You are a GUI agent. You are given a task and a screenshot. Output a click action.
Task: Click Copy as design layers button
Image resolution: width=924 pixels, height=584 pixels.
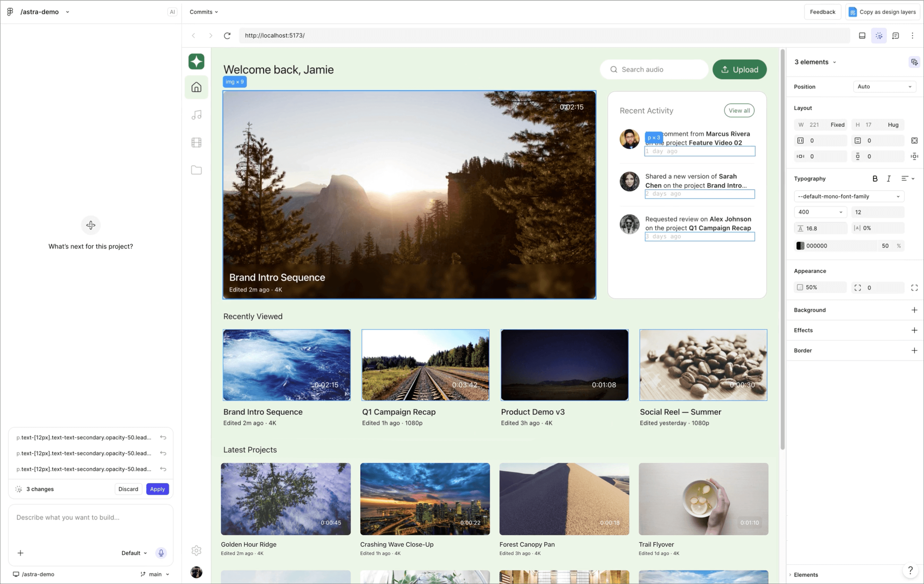click(x=883, y=12)
